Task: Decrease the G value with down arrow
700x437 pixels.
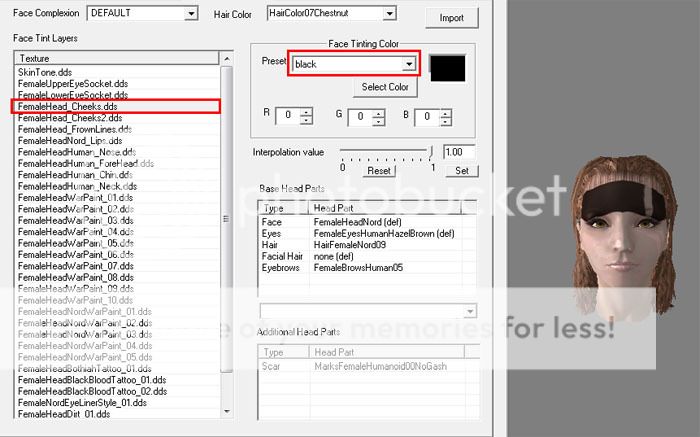Action: tap(378, 121)
